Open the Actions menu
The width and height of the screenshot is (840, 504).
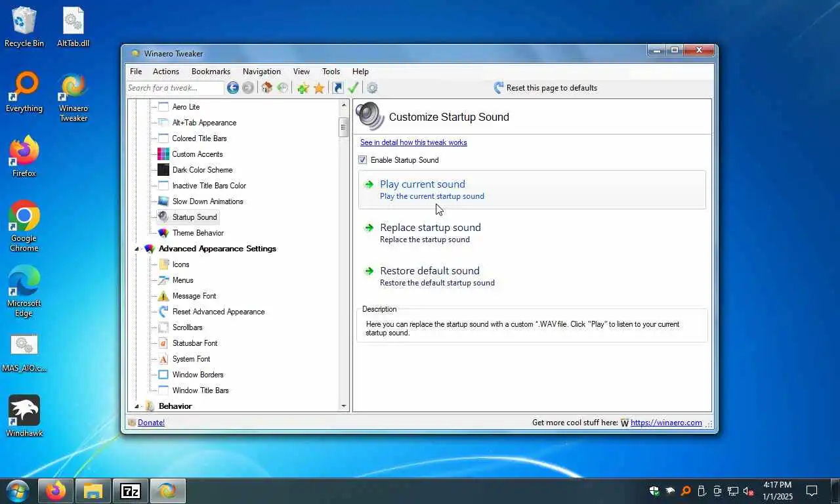tap(166, 72)
